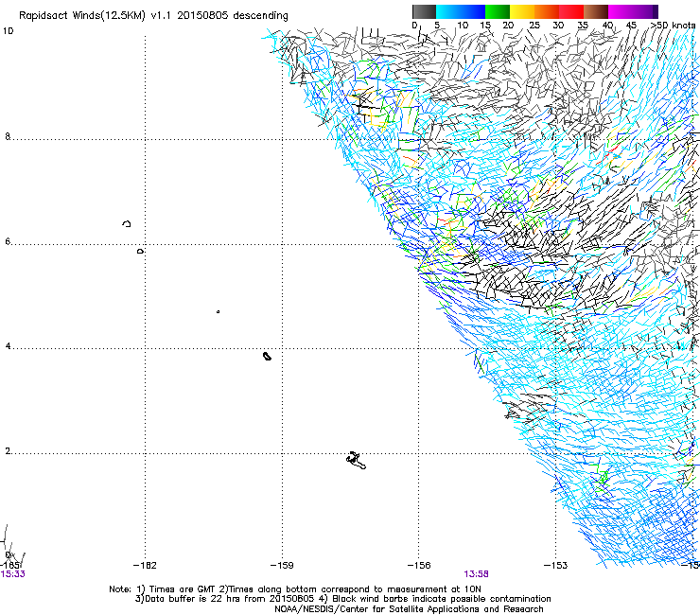
Task: Click the red 30-35 knots legend swatch
Action: [x=571, y=11]
